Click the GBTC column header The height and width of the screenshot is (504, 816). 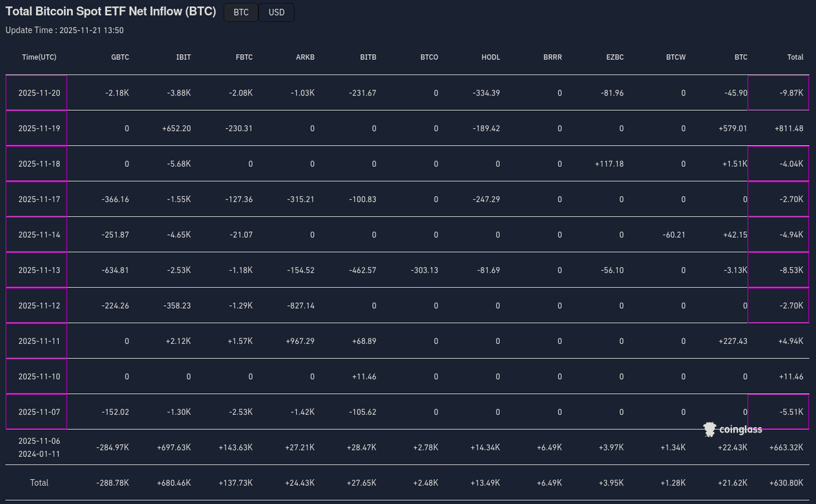tap(120, 57)
